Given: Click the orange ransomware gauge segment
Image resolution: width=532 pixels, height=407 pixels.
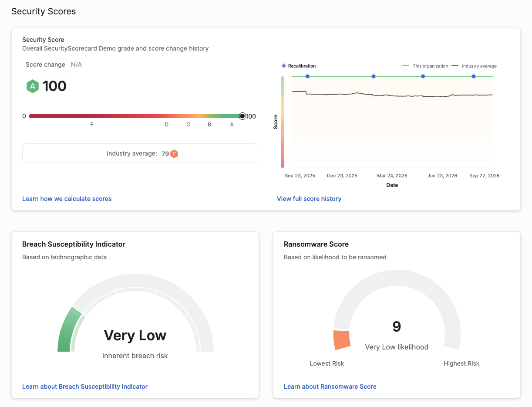Looking at the screenshot, I should [x=342, y=340].
